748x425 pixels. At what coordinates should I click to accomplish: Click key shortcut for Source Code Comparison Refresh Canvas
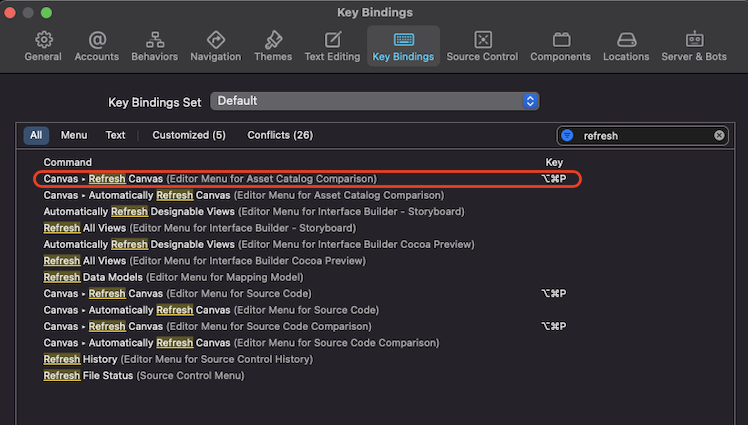(554, 326)
